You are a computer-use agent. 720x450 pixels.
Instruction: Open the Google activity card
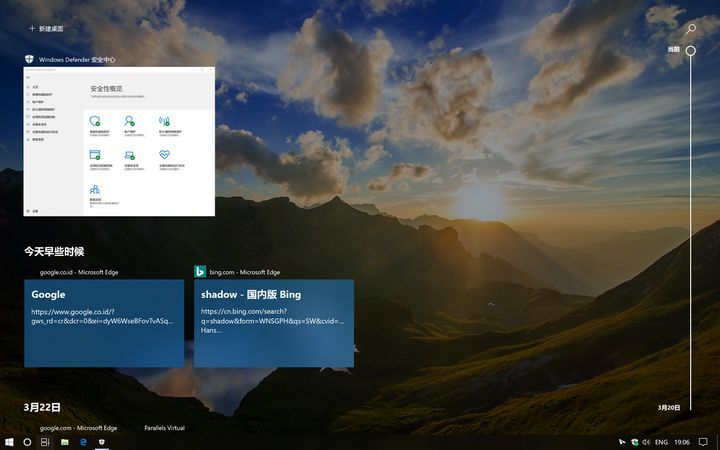(104, 322)
